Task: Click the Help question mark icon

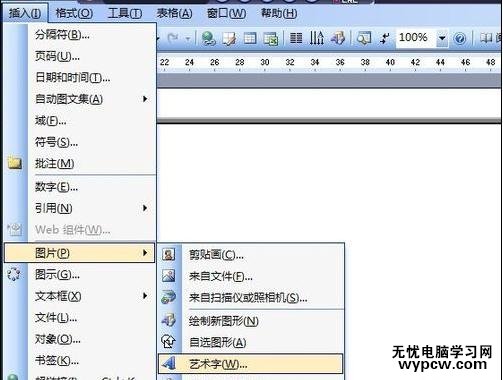Action: [x=460, y=39]
